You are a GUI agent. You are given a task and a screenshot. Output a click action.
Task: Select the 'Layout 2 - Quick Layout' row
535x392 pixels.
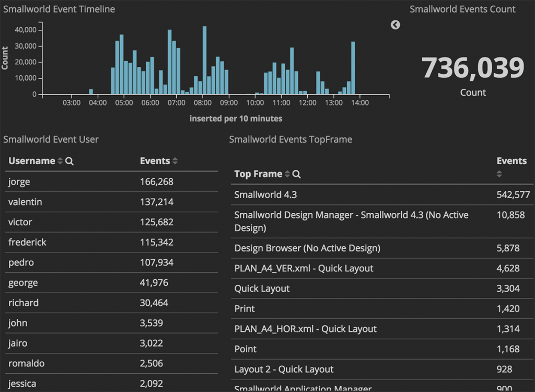tap(382, 369)
